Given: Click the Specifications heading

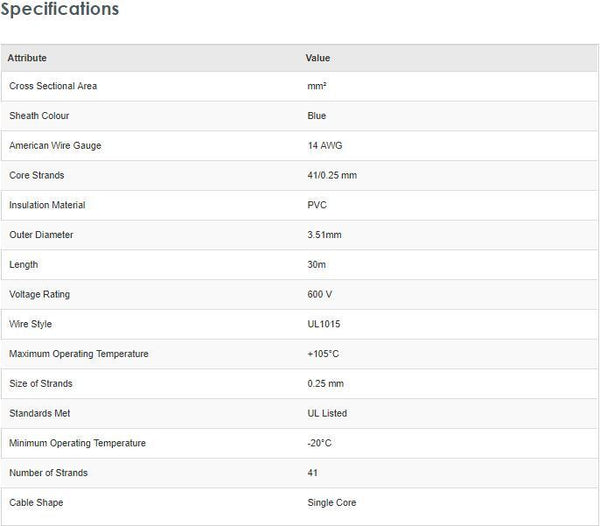Looking at the screenshot, I should click(60, 10).
